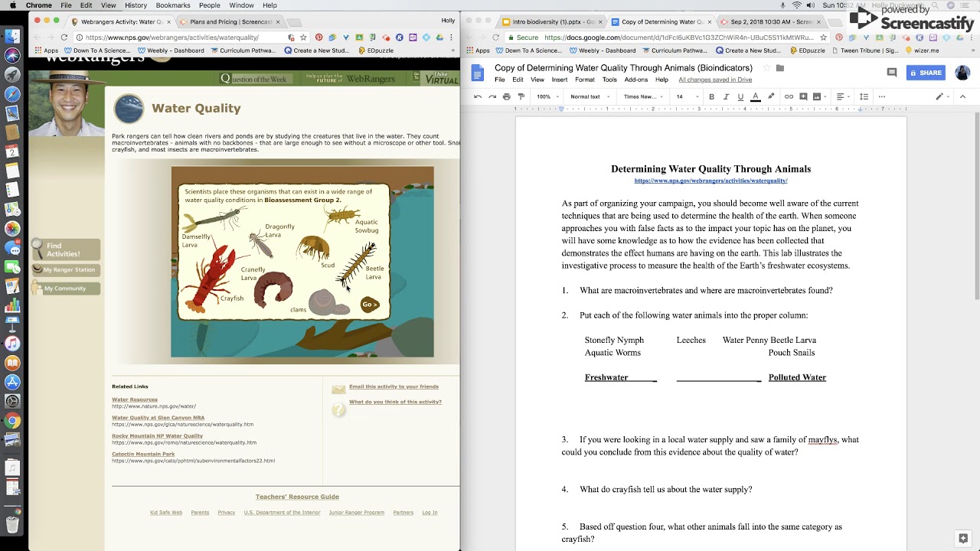Image resolution: width=980 pixels, height=551 pixels.
Task: Click the Explore button in Docs corner
Action: point(963,538)
